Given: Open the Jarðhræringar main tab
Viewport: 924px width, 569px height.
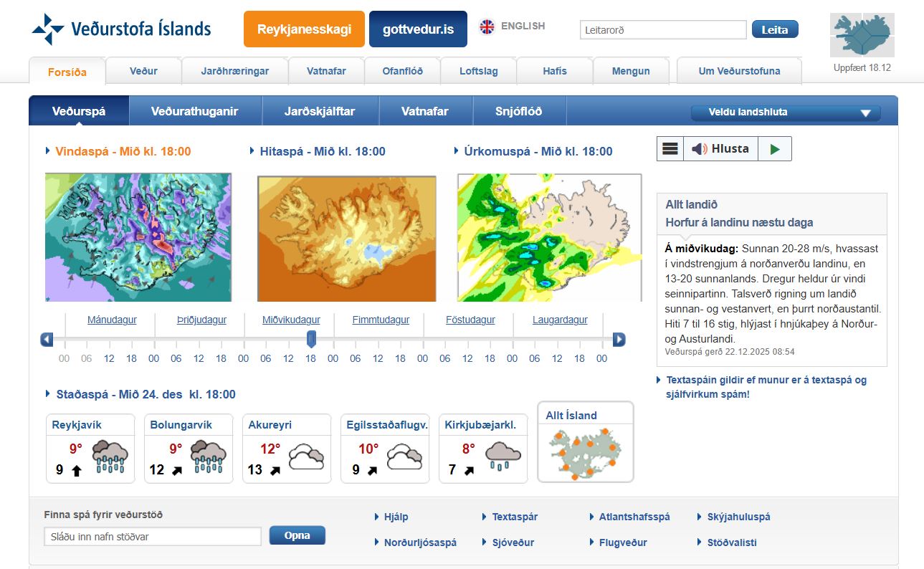Looking at the screenshot, I should (x=234, y=71).
